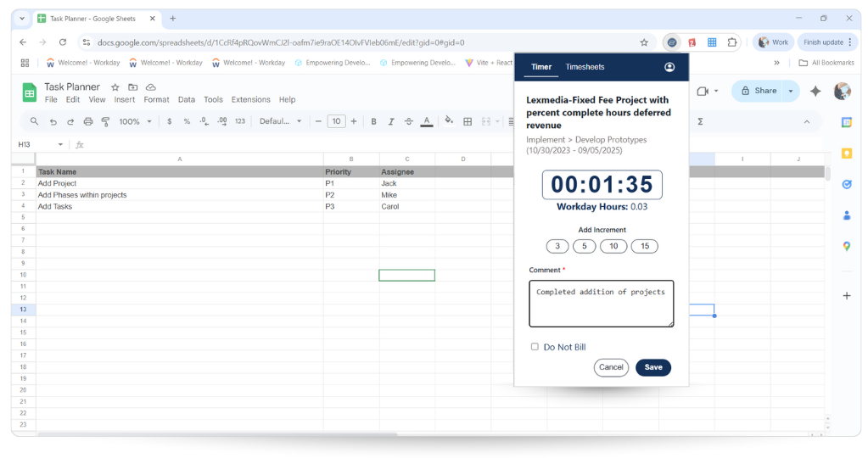Image resolution: width=868 pixels, height=458 pixels.
Task: Click the print icon in Sheets toolbar
Action: (x=88, y=121)
